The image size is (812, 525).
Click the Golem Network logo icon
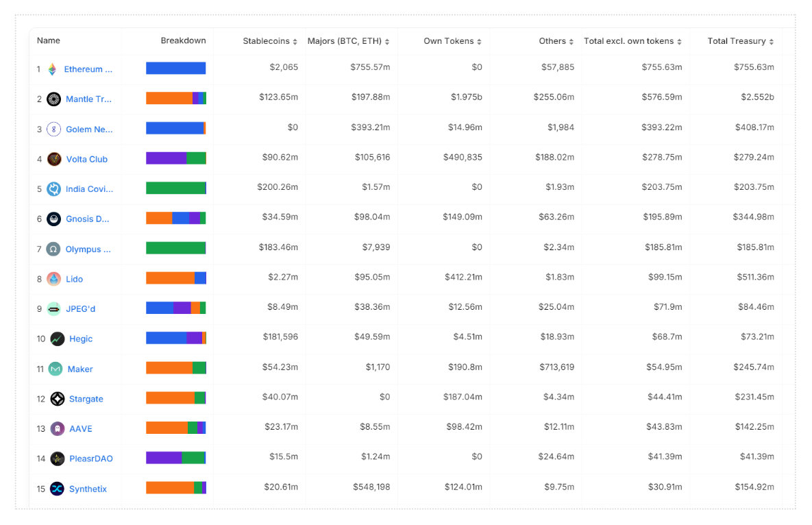click(x=54, y=129)
